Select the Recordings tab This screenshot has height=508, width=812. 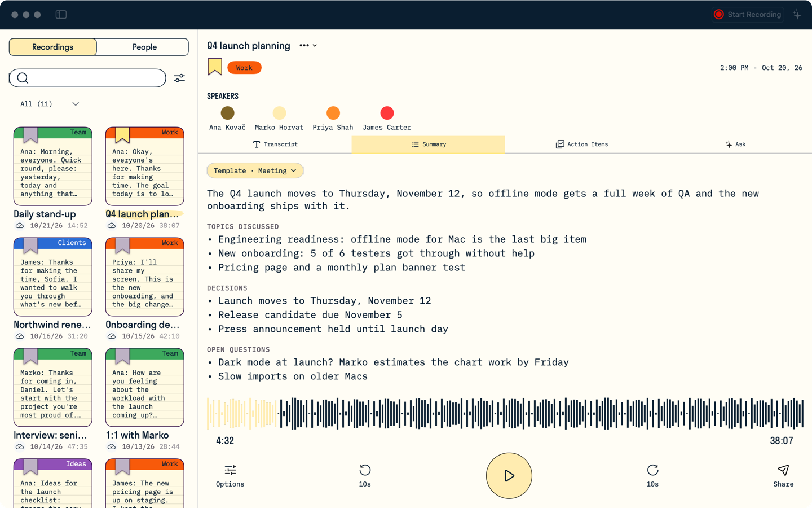pos(53,47)
